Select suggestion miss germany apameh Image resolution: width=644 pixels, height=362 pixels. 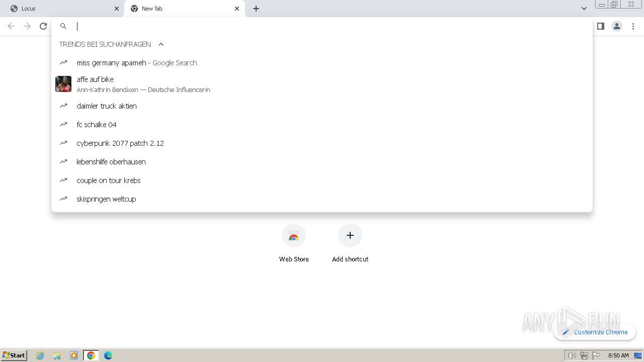tap(322, 63)
